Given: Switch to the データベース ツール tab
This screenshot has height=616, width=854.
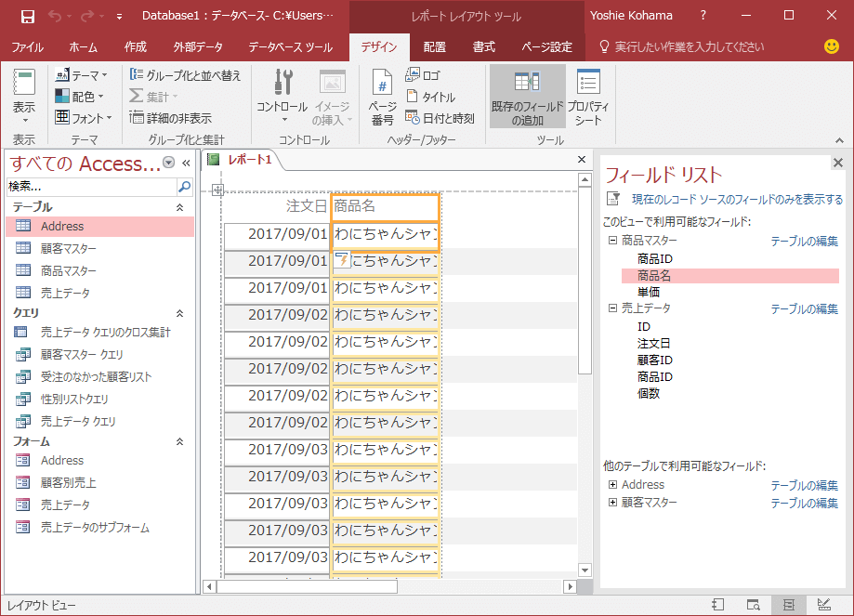Looking at the screenshot, I should tap(290, 47).
